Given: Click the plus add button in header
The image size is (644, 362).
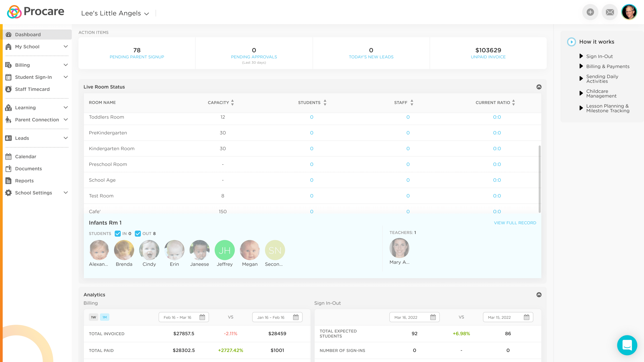Looking at the screenshot, I should coord(590,12).
